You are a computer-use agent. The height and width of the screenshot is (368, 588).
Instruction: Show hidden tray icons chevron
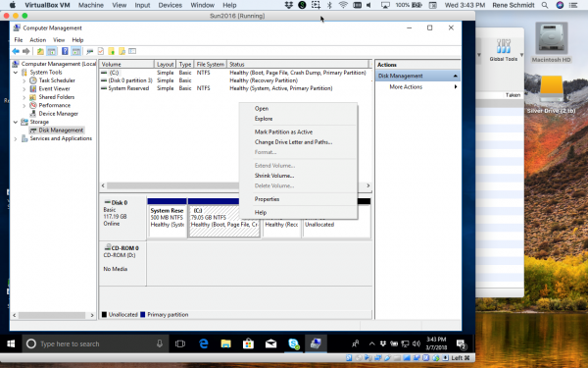(x=371, y=343)
